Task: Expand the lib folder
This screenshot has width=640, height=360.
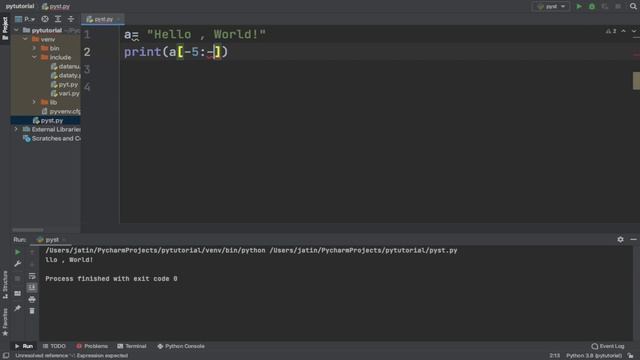Action: coord(34,102)
